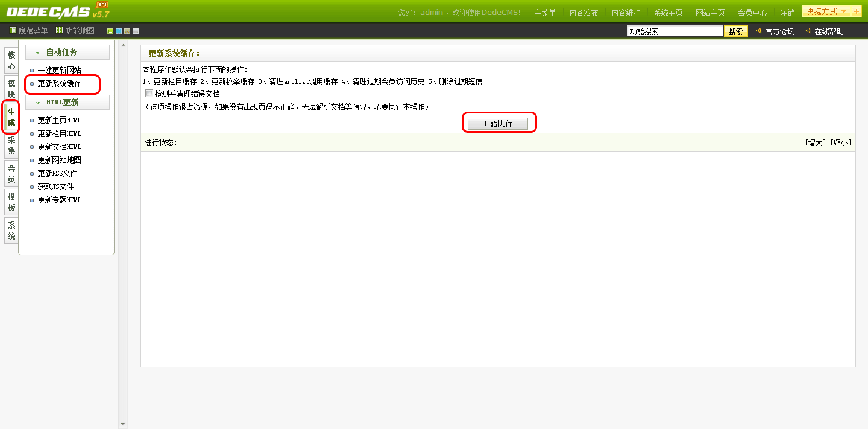Viewport: 868px width, 429px height.
Task: Click the plus icon beside 快捷方式
Action: [857, 12]
